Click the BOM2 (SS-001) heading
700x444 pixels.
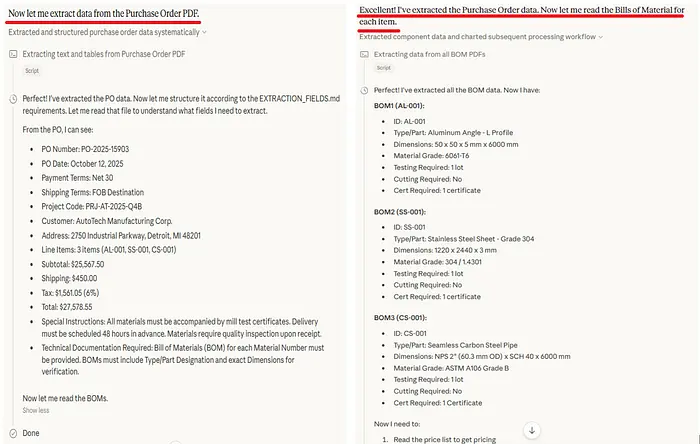pos(400,211)
